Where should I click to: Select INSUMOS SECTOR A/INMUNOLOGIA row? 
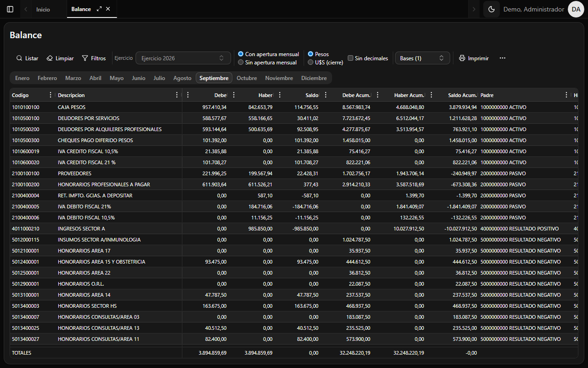point(294,240)
